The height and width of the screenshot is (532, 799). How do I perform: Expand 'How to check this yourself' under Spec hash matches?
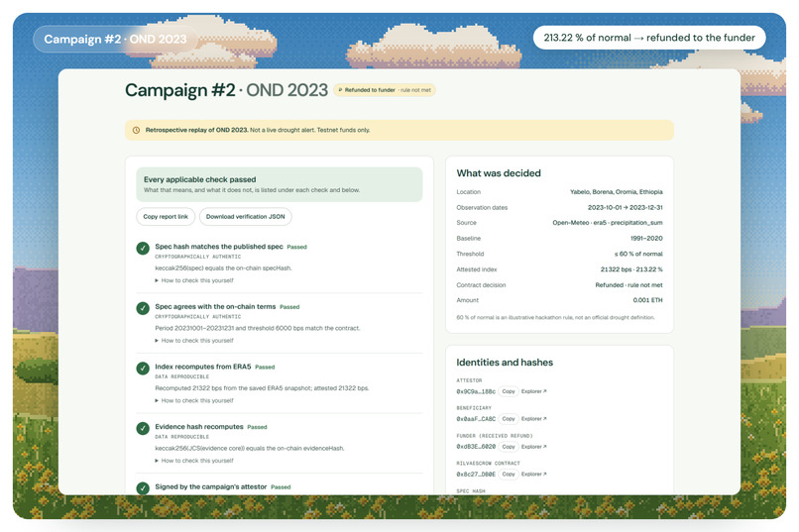194,280
